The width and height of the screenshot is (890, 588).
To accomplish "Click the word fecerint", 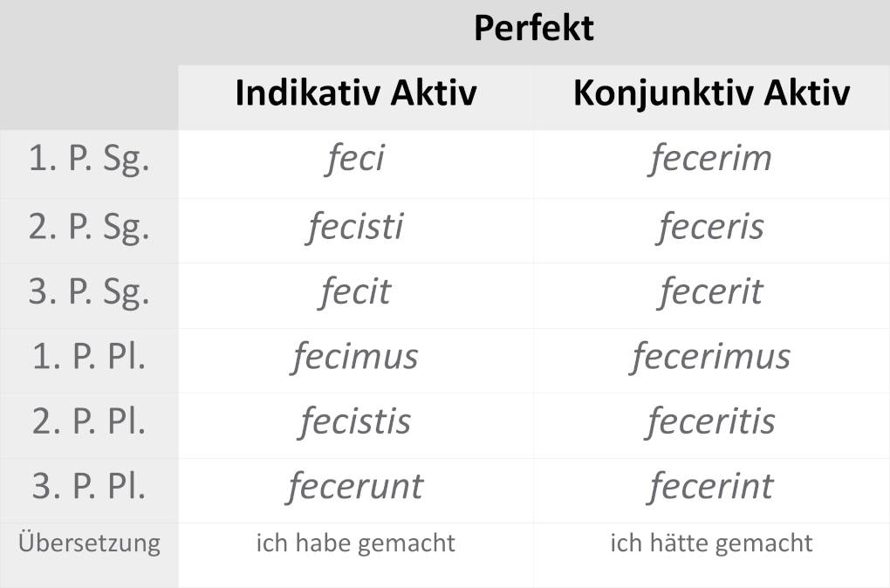I will click(710, 486).
